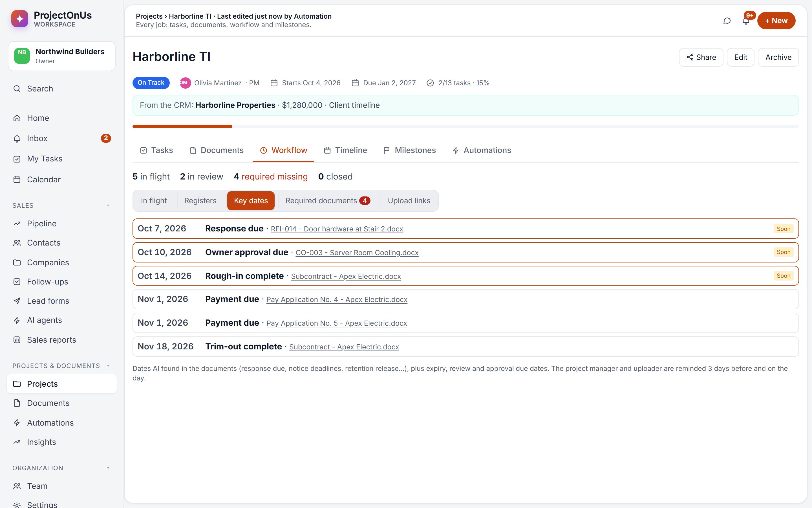Viewport: 812px width, 508px height.
Task: Click the Edit button
Action: [x=741, y=58]
